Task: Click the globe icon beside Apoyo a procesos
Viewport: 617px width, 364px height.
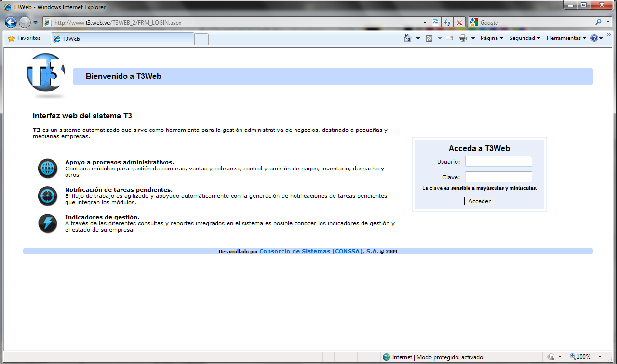Action: (48, 169)
